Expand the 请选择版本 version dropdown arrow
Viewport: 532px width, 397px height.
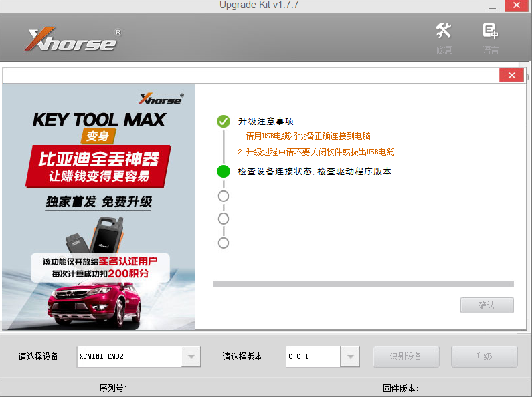[x=350, y=356]
